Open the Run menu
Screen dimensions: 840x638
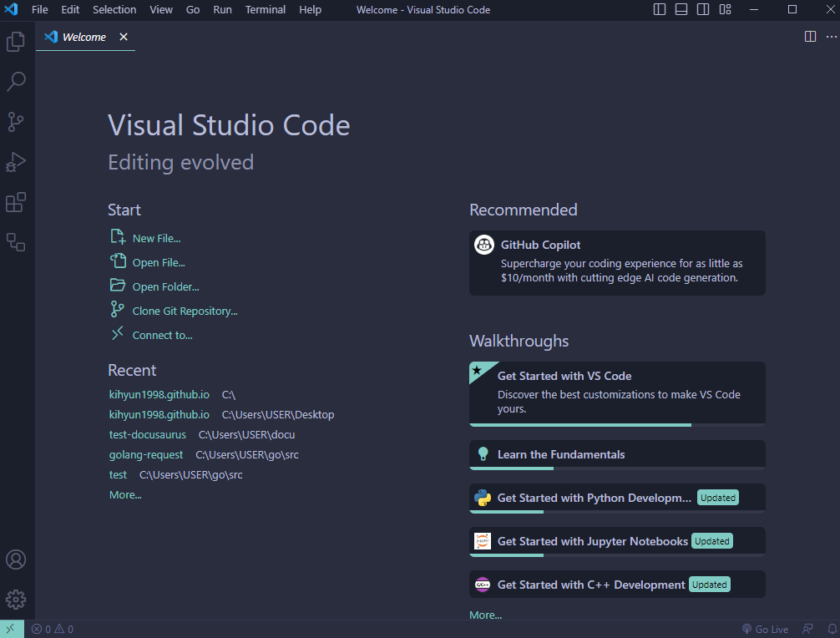pos(222,10)
